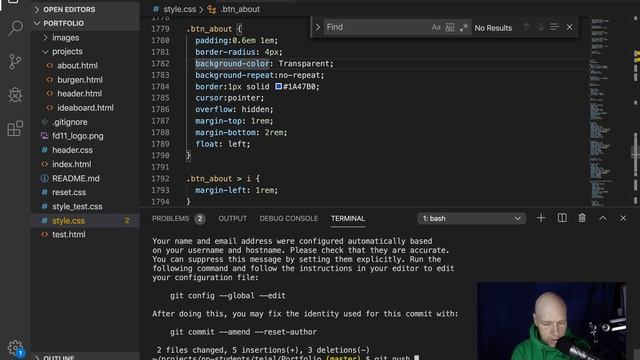Open test.html file
The height and width of the screenshot is (360, 640).
point(69,234)
